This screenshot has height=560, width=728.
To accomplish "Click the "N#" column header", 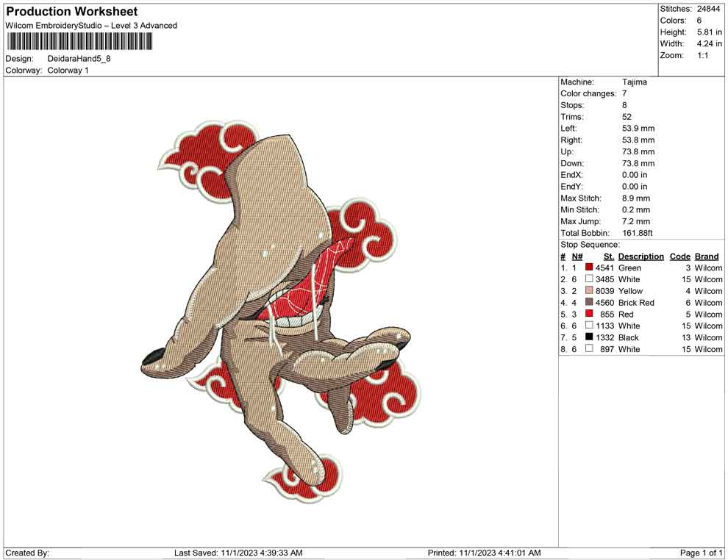I will (577, 256).
